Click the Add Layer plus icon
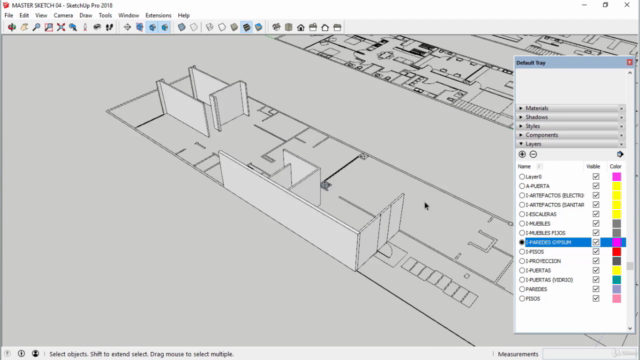The width and height of the screenshot is (640, 360). [x=522, y=154]
